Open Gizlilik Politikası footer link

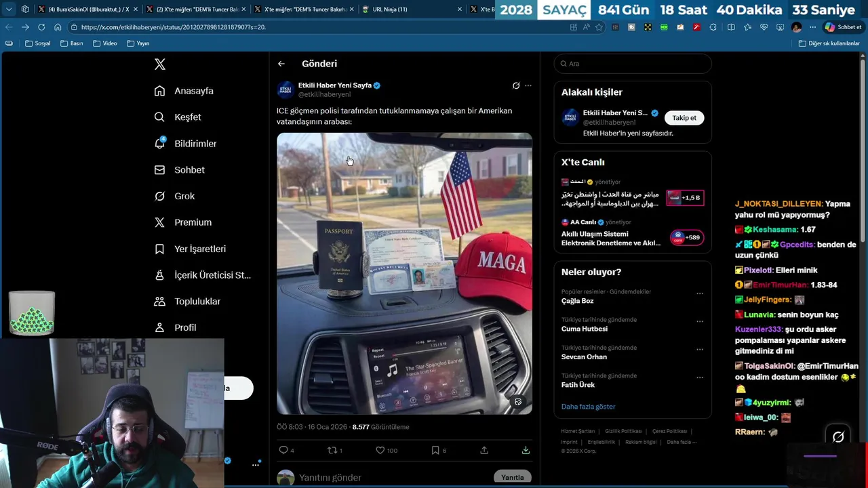coord(623,431)
